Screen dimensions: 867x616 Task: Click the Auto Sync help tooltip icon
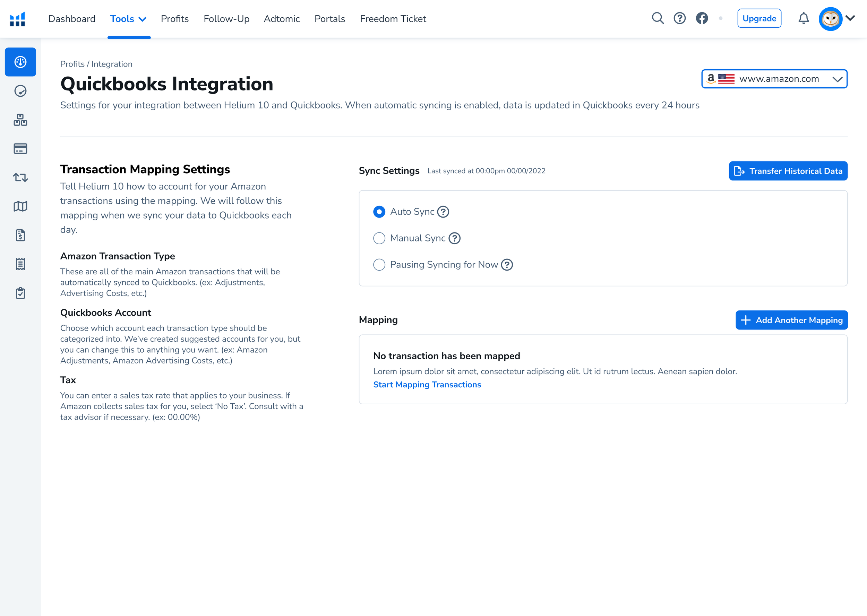pyautogui.click(x=443, y=212)
